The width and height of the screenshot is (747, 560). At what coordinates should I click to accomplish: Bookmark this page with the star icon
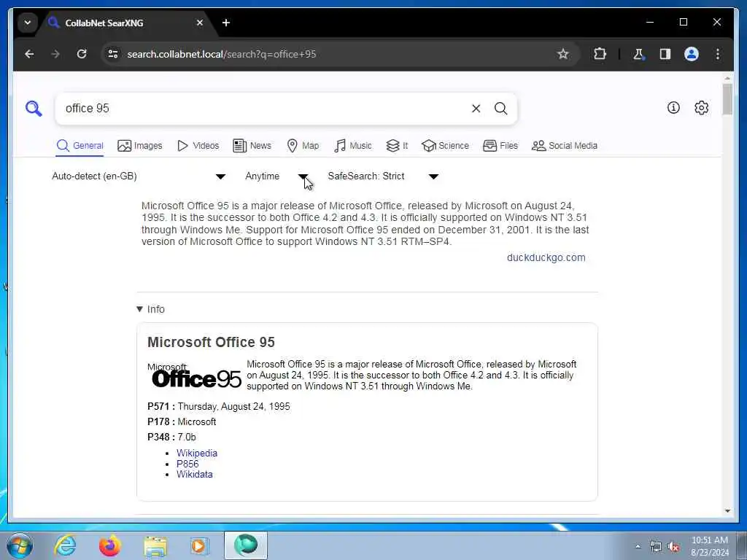[563, 54]
